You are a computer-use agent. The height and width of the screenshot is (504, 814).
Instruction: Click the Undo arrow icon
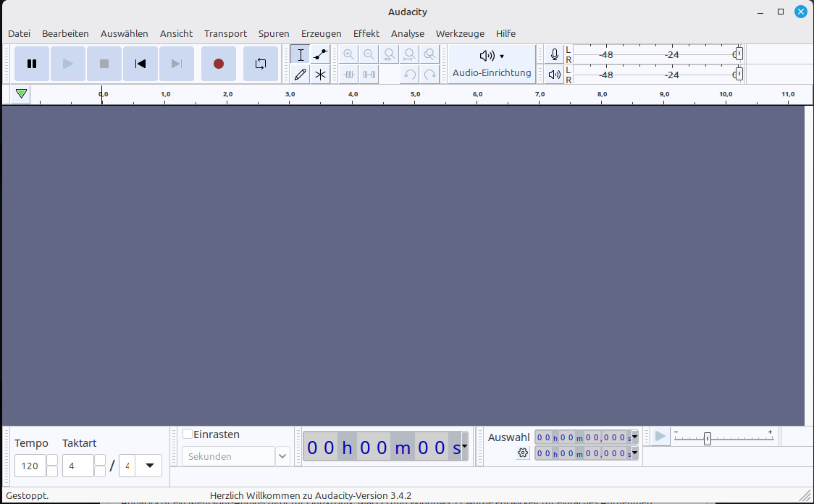point(409,75)
